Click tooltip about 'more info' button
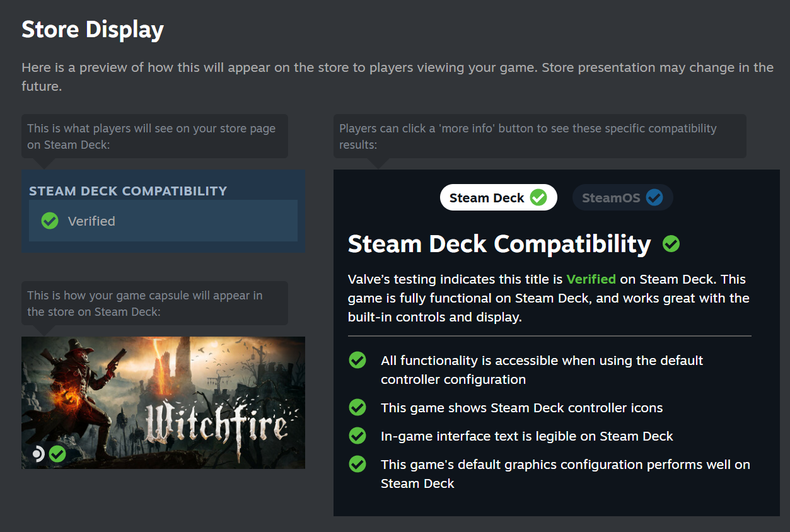This screenshot has height=532, width=790. tap(540, 136)
